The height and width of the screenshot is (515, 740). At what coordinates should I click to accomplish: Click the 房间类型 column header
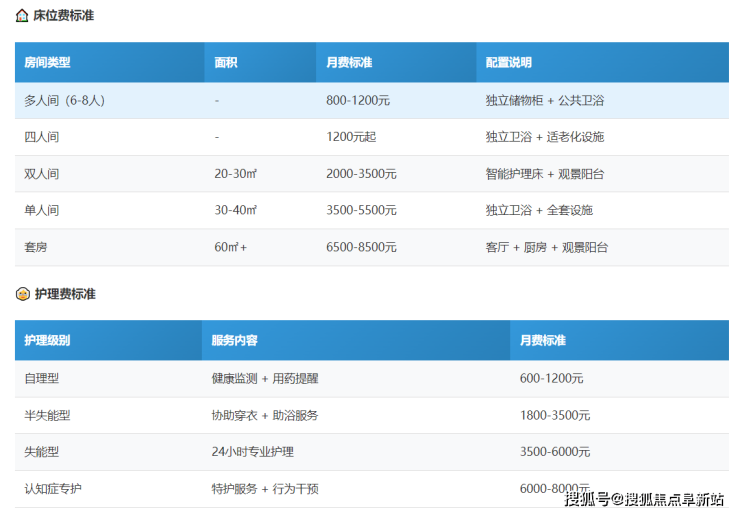(48, 62)
